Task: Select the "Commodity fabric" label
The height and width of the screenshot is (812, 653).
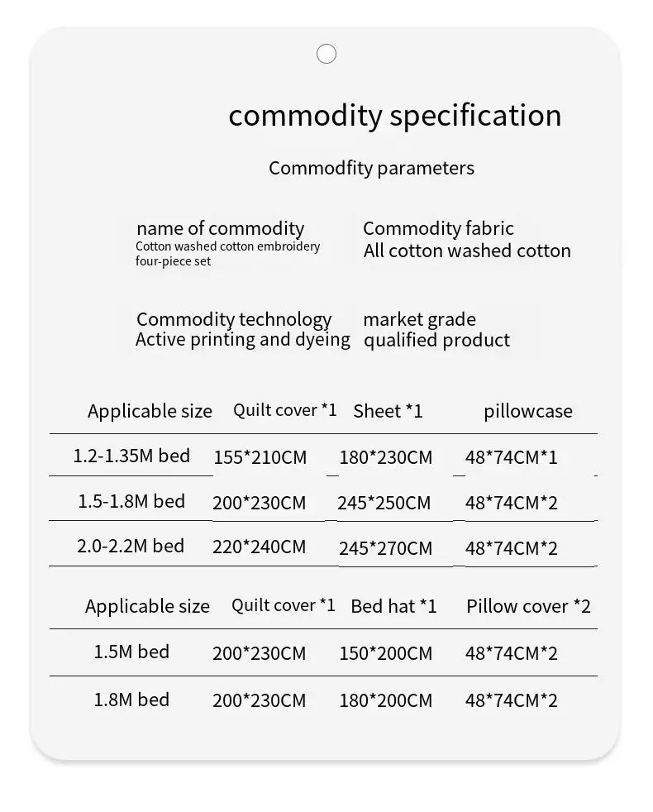Action: click(438, 228)
